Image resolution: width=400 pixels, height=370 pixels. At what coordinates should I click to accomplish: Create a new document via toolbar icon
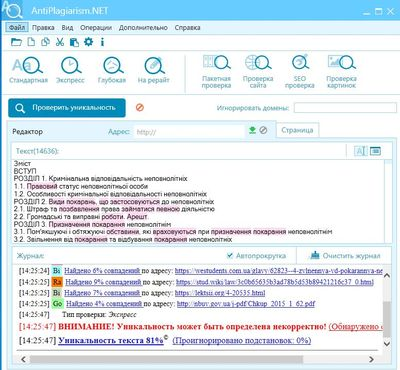pyautogui.click(x=31, y=42)
